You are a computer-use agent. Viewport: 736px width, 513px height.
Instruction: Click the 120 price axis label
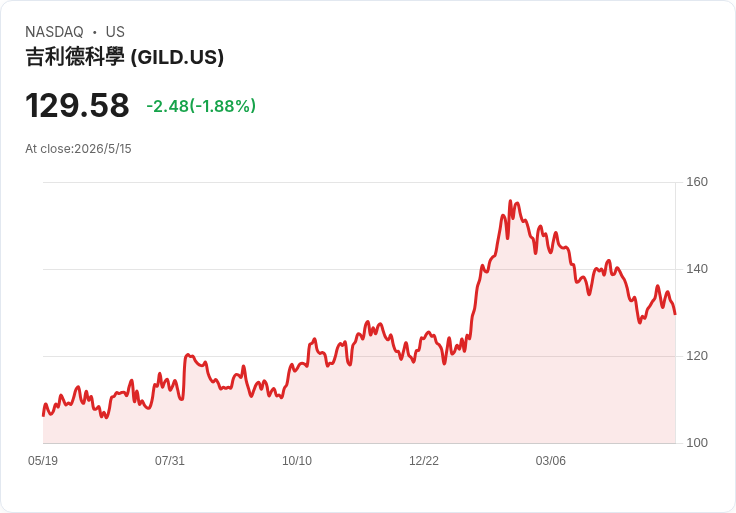[697, 356]
